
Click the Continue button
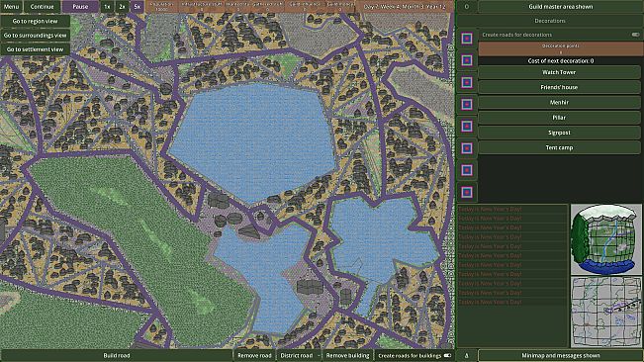(x=42, y=7)
